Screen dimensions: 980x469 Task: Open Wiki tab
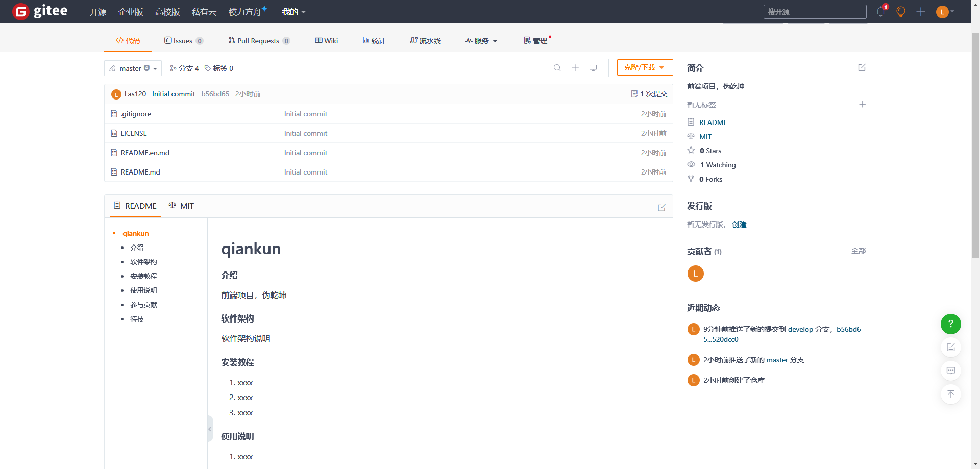click(327, 41)
